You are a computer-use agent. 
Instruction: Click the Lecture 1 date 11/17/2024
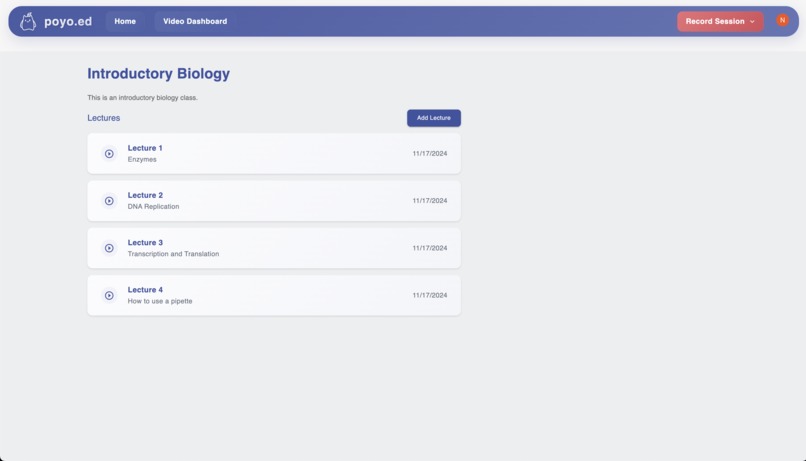[430, 154]
